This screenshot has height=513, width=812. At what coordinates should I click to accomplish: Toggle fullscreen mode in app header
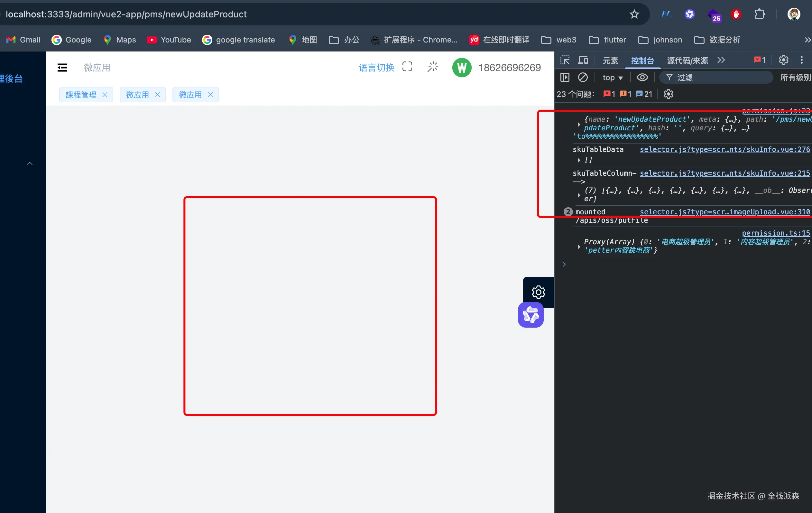pyautogui.click(x=407, y=67)
